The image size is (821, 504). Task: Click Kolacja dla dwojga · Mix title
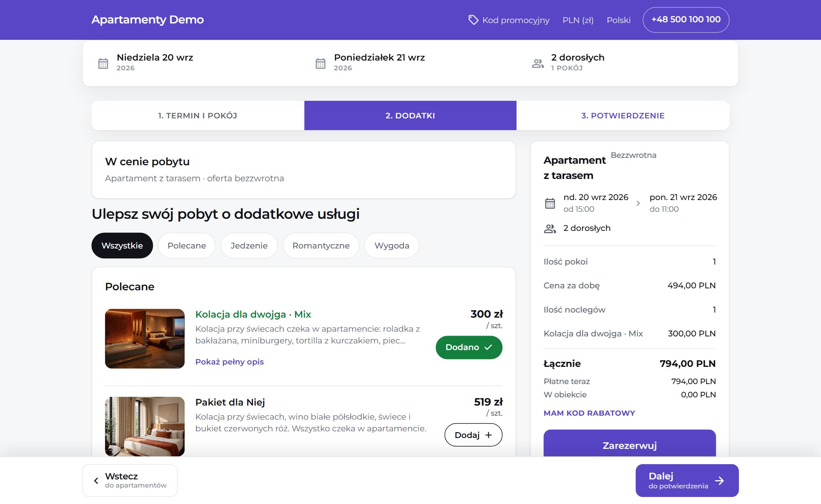click(x=253, y=315)
